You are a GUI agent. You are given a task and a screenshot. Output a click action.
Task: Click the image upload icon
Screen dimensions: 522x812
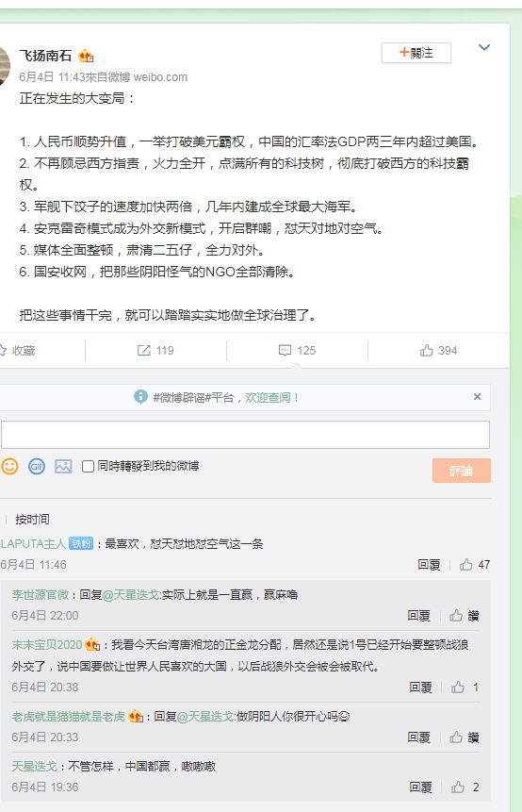point(64,466)
